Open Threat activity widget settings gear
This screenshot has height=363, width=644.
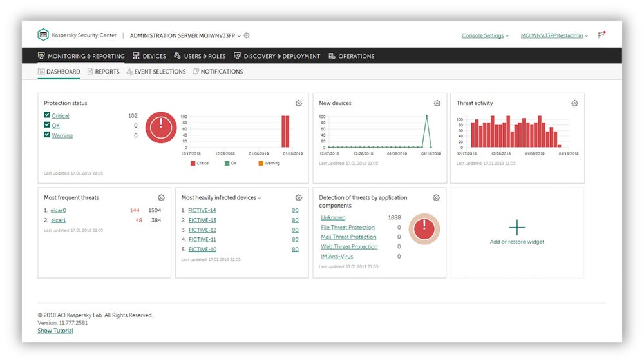[x=574, y=103]
